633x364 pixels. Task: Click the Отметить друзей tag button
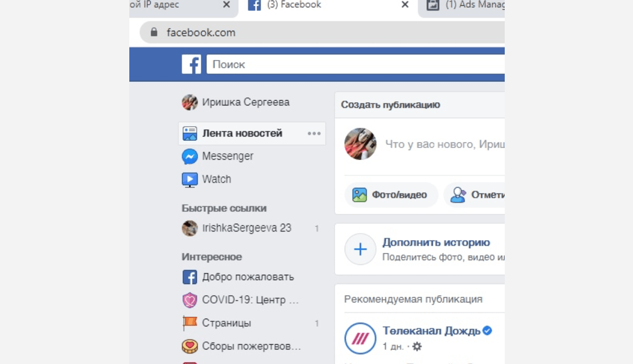(474, 195)
